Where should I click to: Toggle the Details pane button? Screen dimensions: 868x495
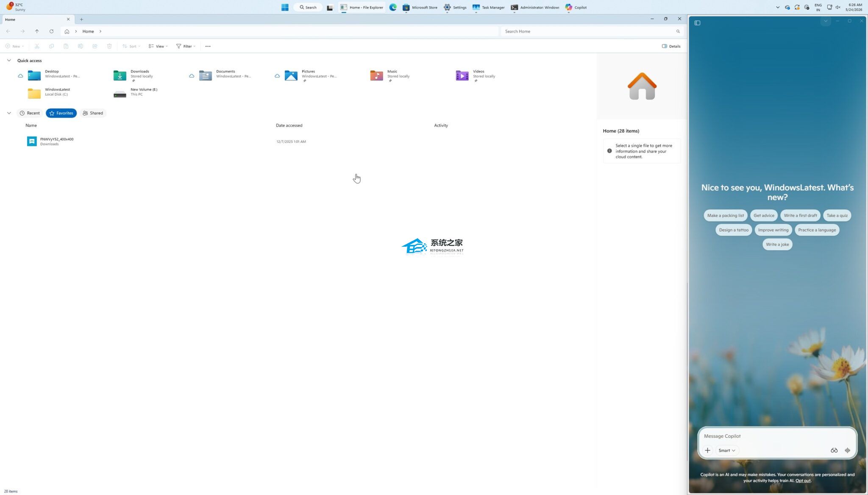point(671,46)
